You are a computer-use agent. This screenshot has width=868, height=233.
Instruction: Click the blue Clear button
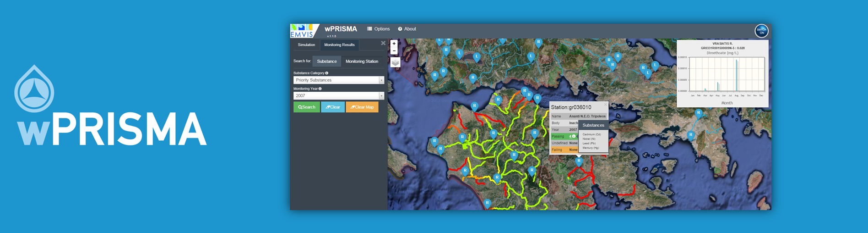(333, 107)
